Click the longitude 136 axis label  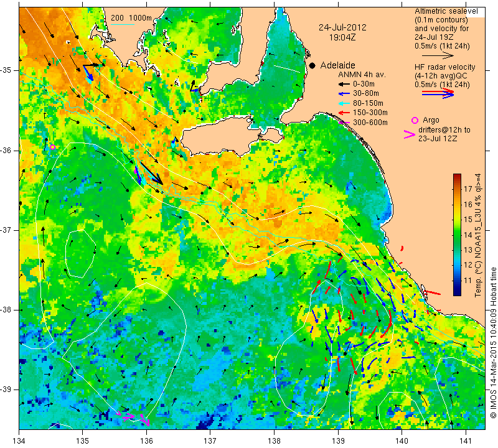click(x=146, y=441)
